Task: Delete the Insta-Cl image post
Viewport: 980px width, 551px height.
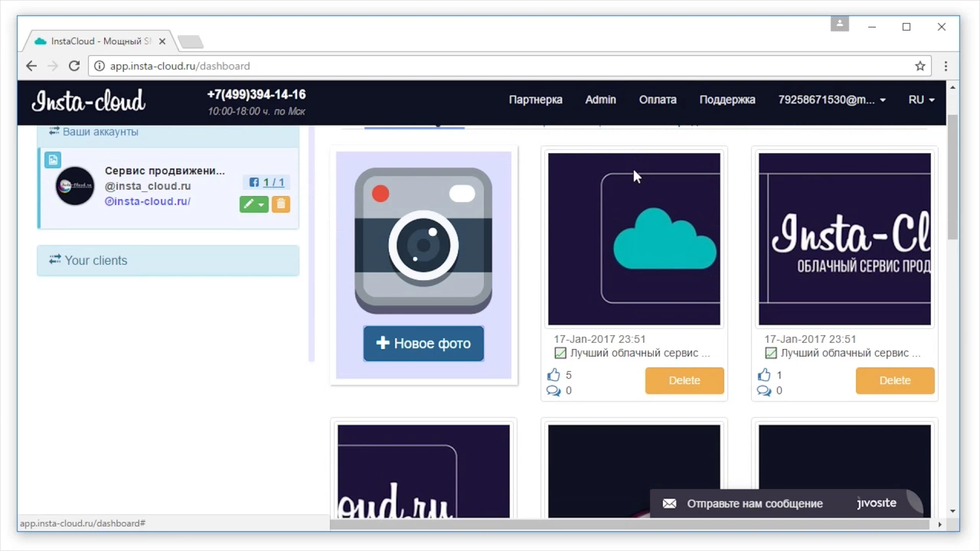Action: click(895, 380)
